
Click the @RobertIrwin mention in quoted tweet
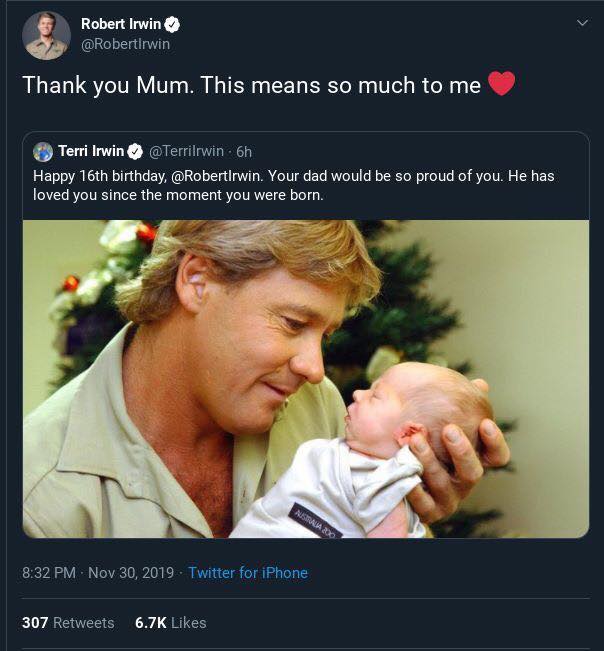click(216, 176)
